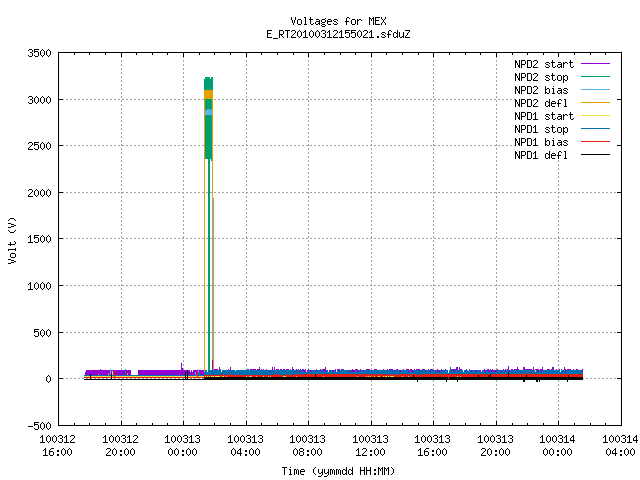This screenshot has height=480, width=640.
Task: Select the filename E_RT20100312155021.sfduZ
Action: tap(338, 34)
